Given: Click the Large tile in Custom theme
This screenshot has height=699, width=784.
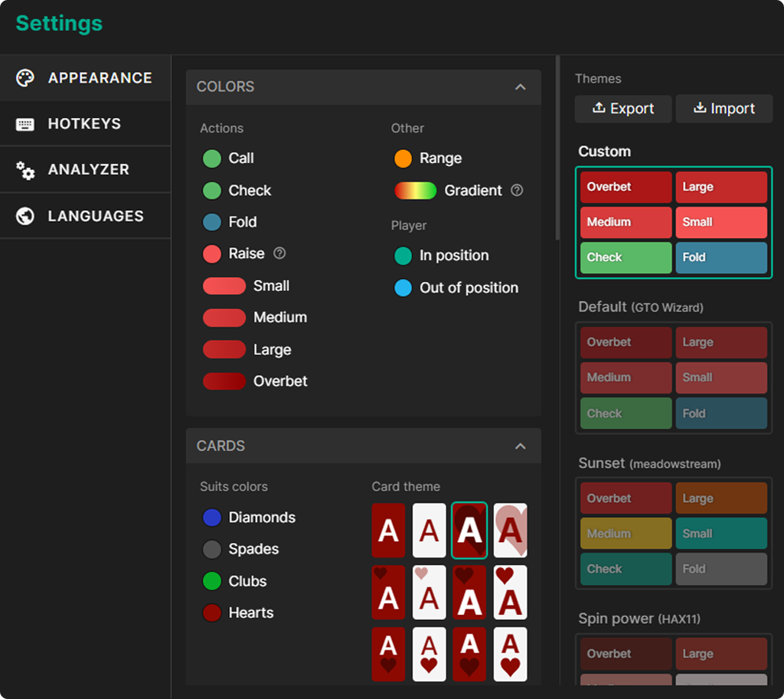Looking at the screenshot, I should coord(721,187).
